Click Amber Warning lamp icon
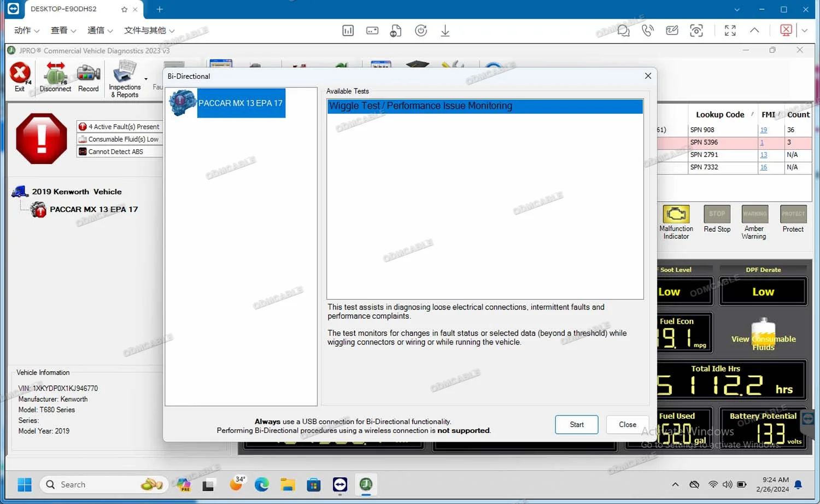Viewport: 820px width, 504px height. coord(754,214)
